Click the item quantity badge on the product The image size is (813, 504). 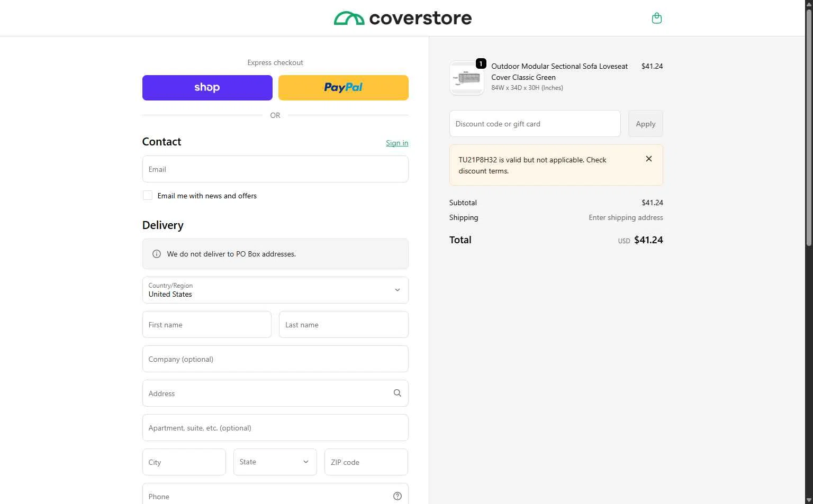point(481,63)
